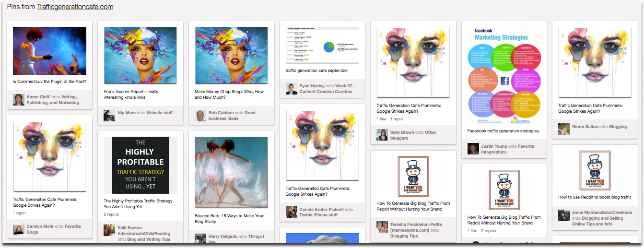Click Sally Brown's profile avatar

coord(382,135)
